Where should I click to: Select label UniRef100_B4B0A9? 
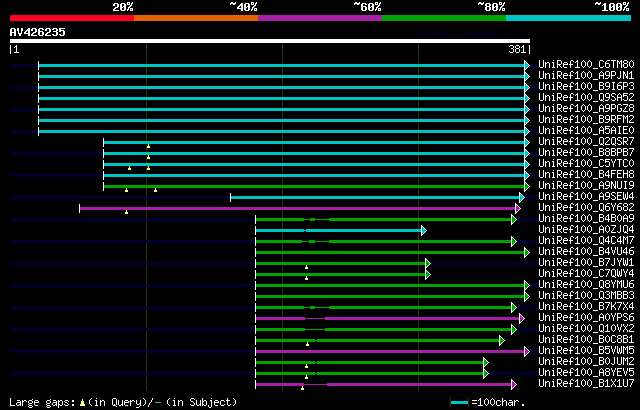click(586, 218)
